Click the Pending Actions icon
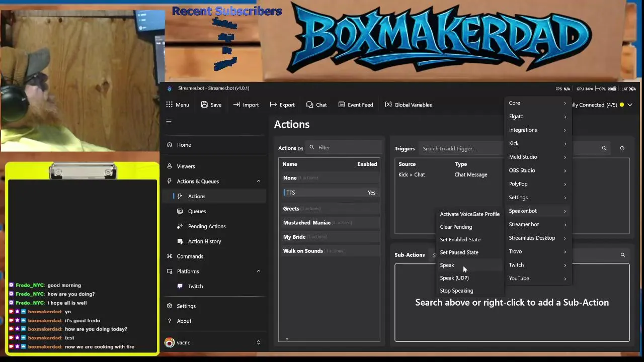The height and width of the screenshot is (362, 644). [x=180, y=226]
